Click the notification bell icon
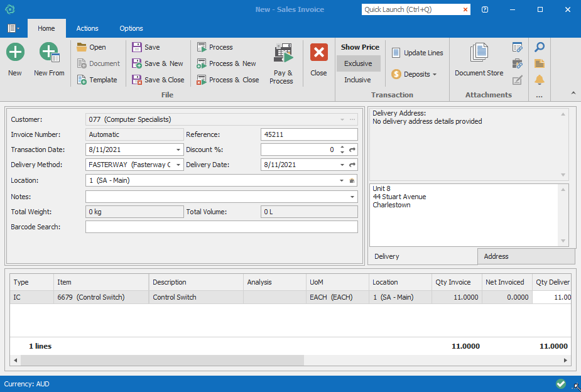The image size is (581, 392). pyautogui.click(x=539, y=80)
